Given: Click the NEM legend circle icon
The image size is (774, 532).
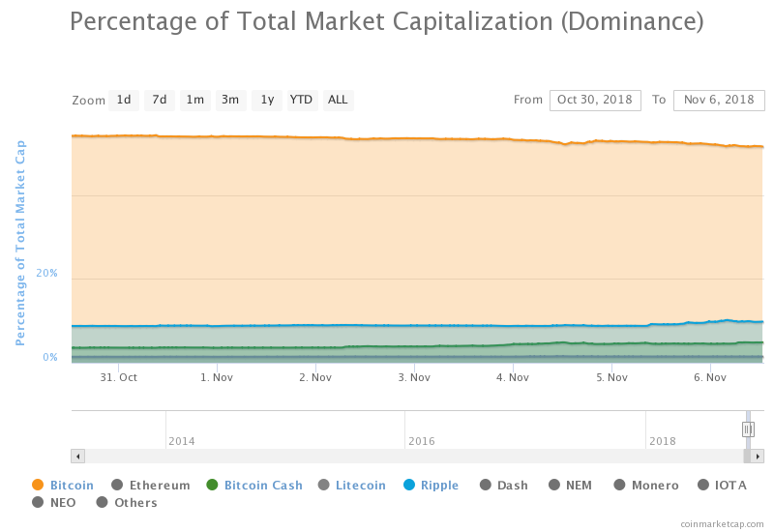Looking at the screenshot, I should pyautogui.click(x=555, y=486).
